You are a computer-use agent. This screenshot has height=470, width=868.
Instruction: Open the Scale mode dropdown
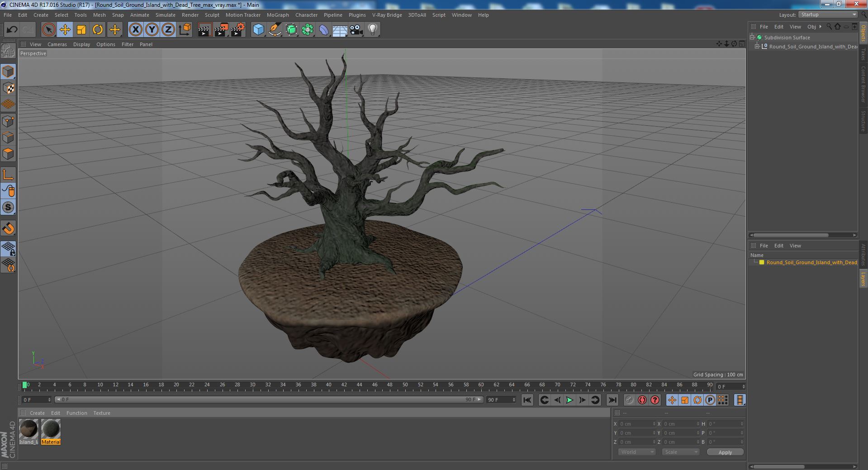tap(680, 452)
